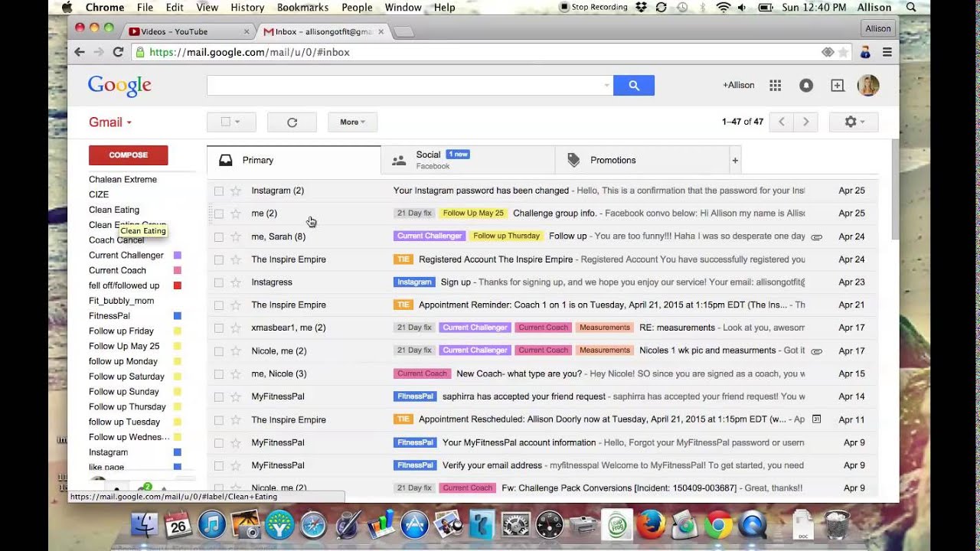Open System Preferences from the dock
980x551 pixels.
[x=516, y=524]
